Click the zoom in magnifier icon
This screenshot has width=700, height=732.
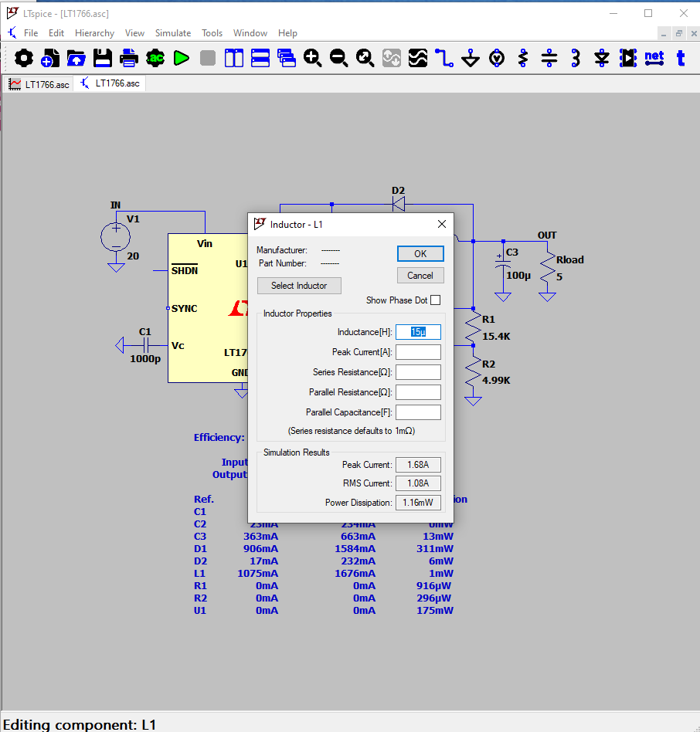coord(312,58)
